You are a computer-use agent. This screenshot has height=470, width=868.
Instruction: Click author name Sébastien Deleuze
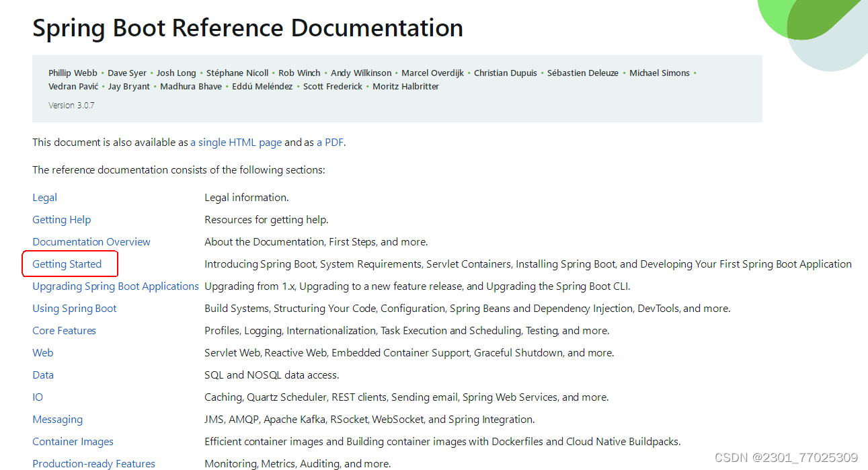[x=583, y=73]
